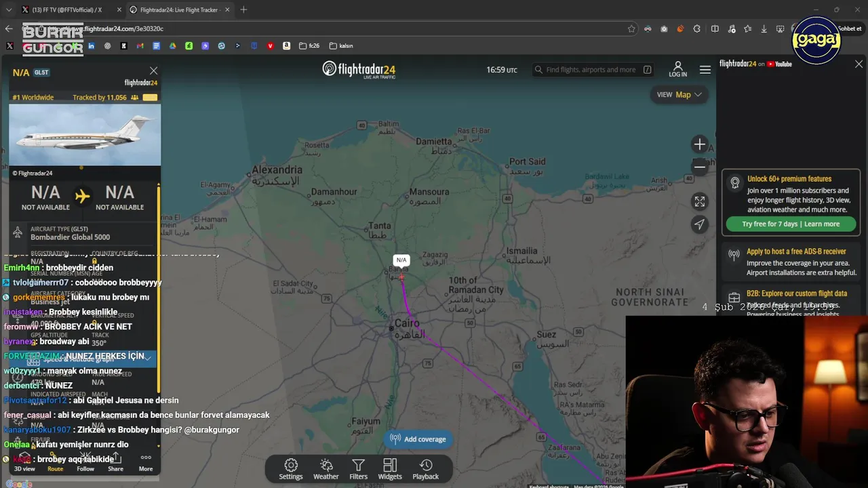868x488 pixels.
Task: Click the Sohbet et button in browser
Action: click(x=849, y=28)
